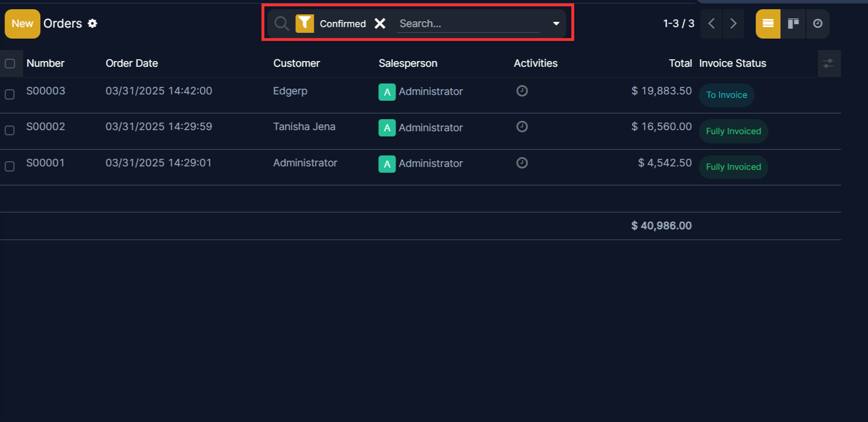Click Fully Invoiced badge for S00001
This screenshot has width=868, height=422.
point(733,167)
